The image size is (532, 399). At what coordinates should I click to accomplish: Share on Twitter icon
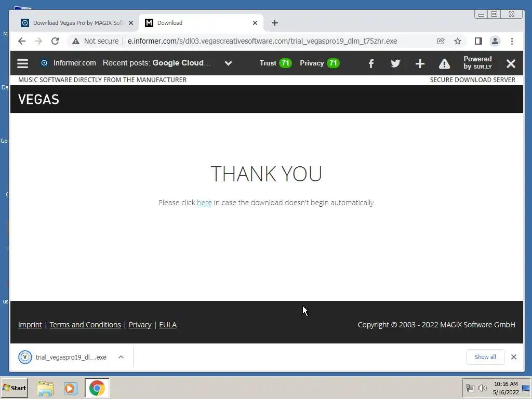pyautogui.click(x=395, y=63)
